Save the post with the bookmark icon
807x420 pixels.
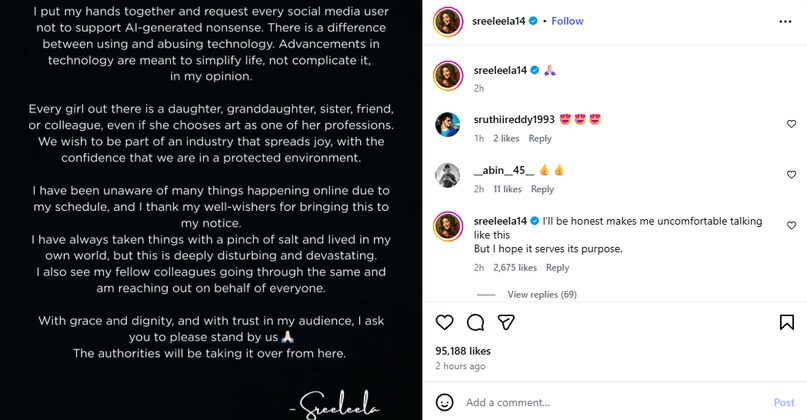787,322
